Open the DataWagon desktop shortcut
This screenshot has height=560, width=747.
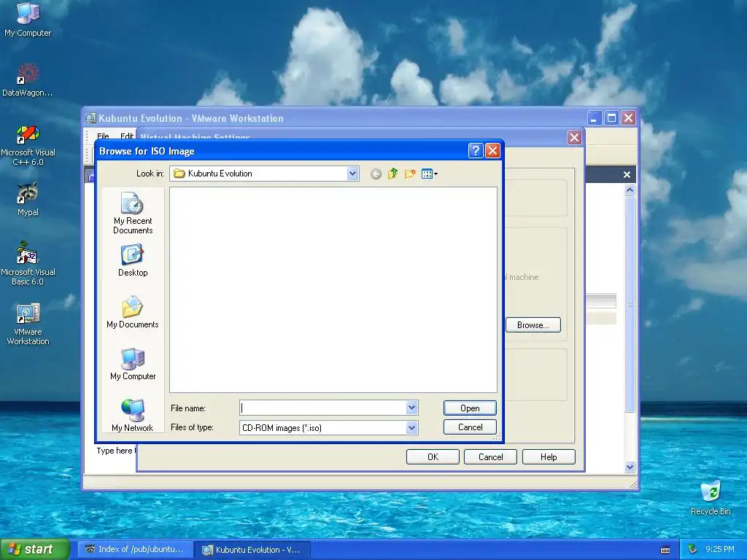pos(28,79)
